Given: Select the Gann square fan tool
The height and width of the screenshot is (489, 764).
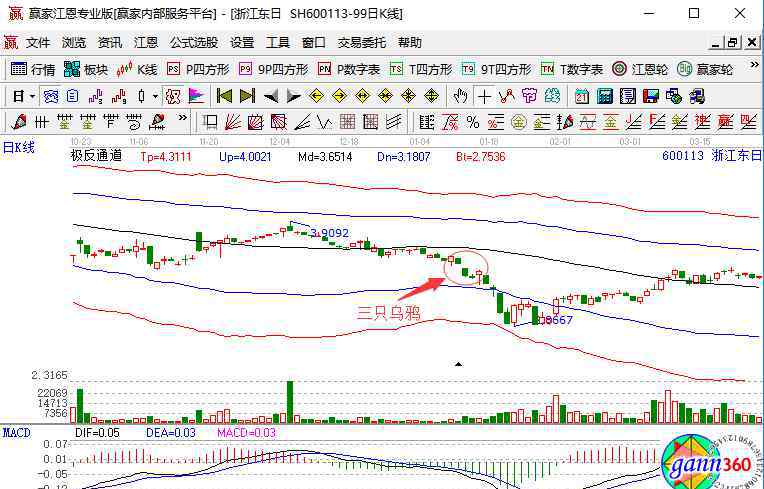Looking at the screenshot, I should tap(256, 122).
